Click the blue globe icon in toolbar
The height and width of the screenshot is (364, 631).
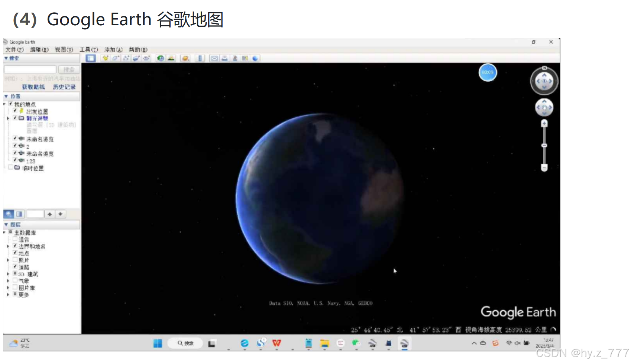255,58
